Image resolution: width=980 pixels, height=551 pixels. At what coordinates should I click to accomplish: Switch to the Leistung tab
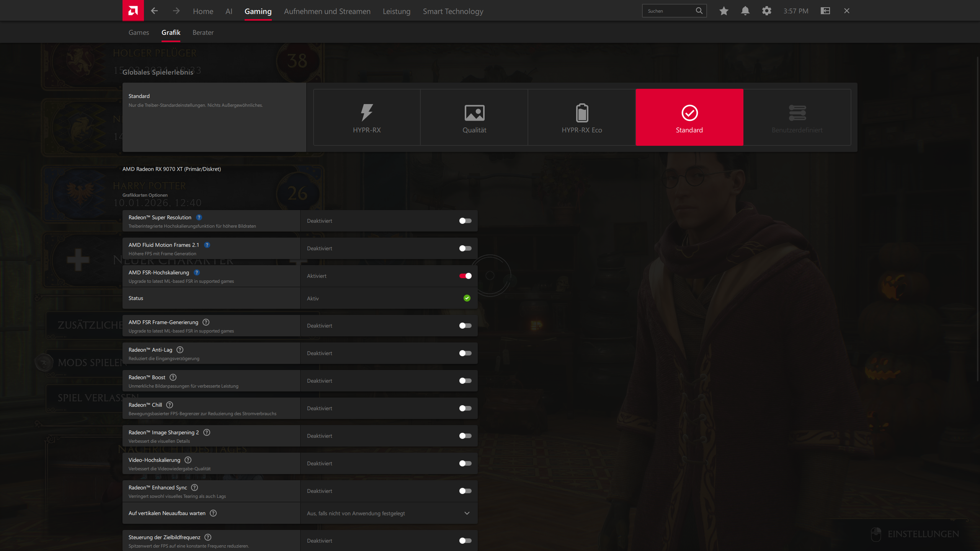396,11
